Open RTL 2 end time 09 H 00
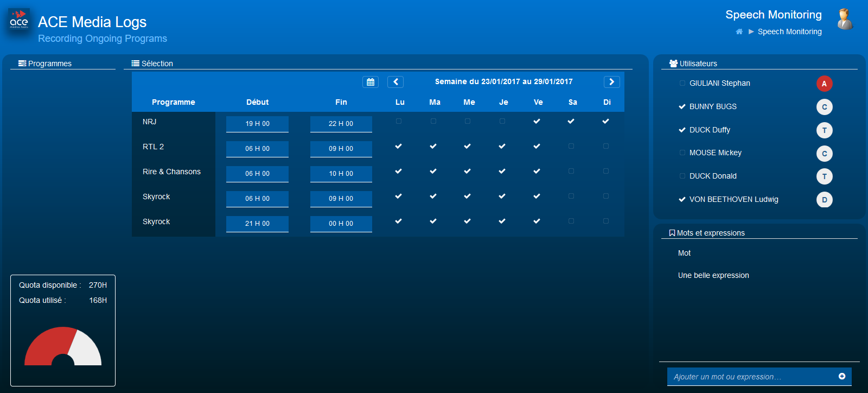 point(341,149)
